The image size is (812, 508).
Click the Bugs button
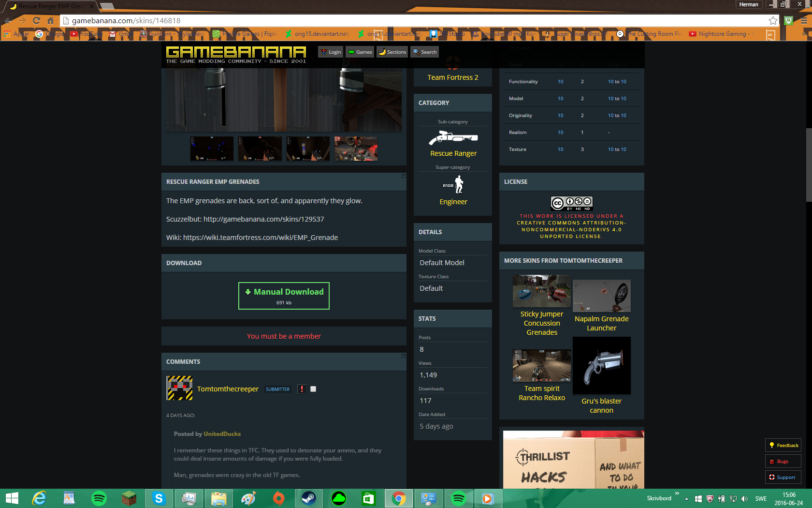[783, 461]
